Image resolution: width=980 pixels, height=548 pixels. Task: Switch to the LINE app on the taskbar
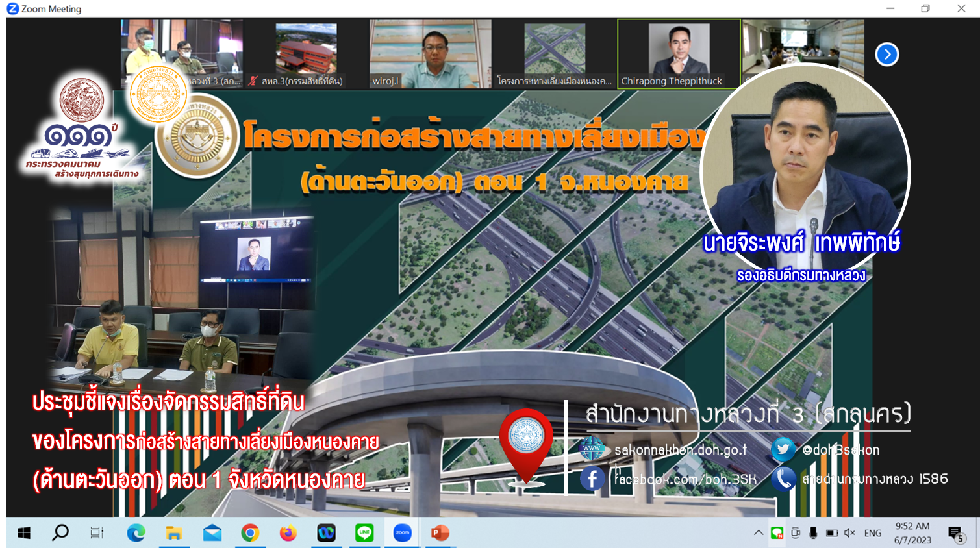[364, 533]
